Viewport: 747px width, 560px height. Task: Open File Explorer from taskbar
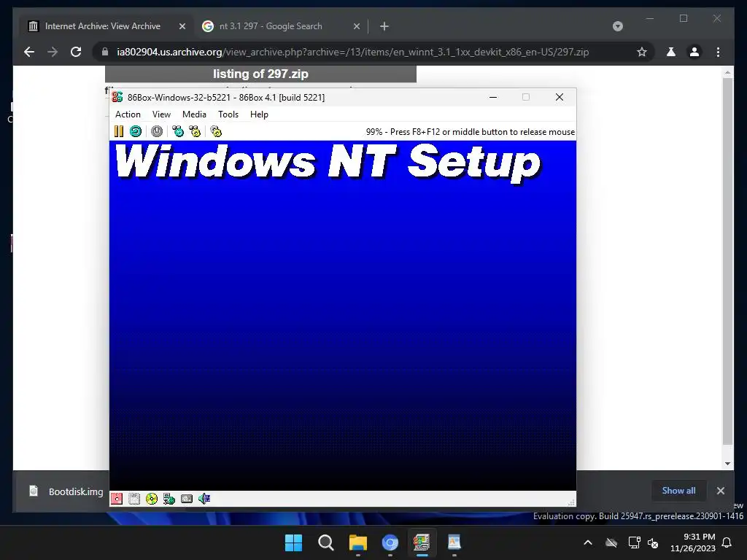357,542
